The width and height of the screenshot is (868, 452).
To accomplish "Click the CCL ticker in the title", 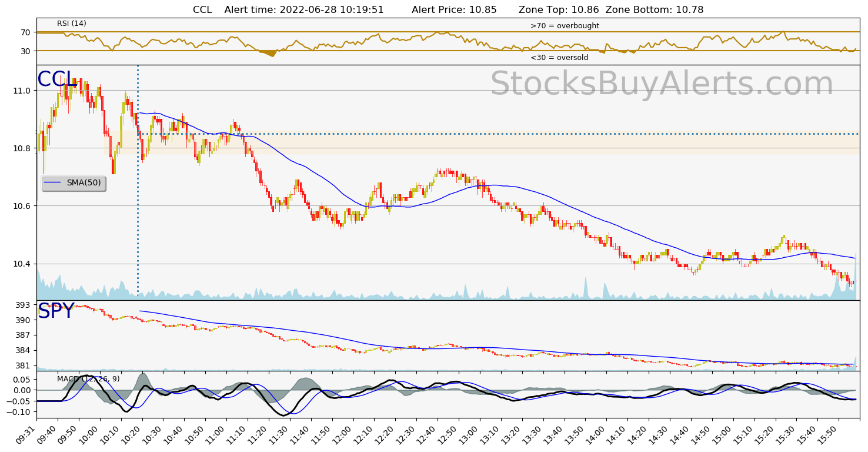I will (x=203, y=9).
